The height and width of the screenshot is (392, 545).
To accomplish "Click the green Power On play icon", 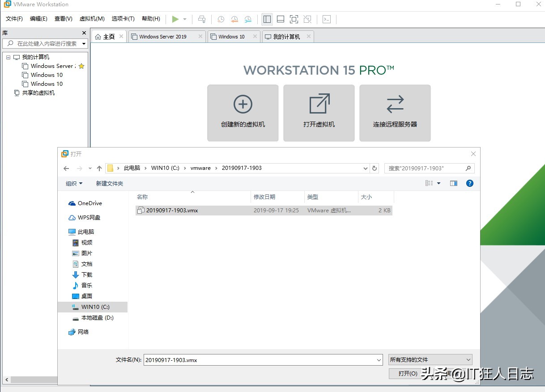I will click(175, 19).
